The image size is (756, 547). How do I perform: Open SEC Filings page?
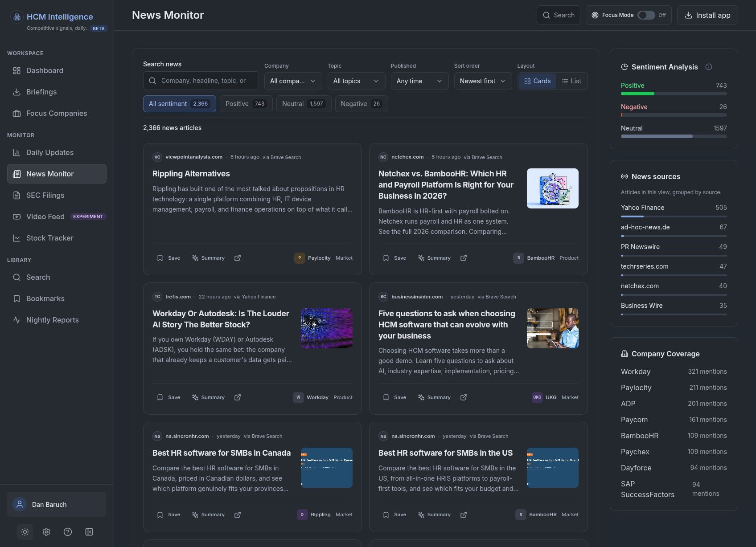tap(57, 195)
